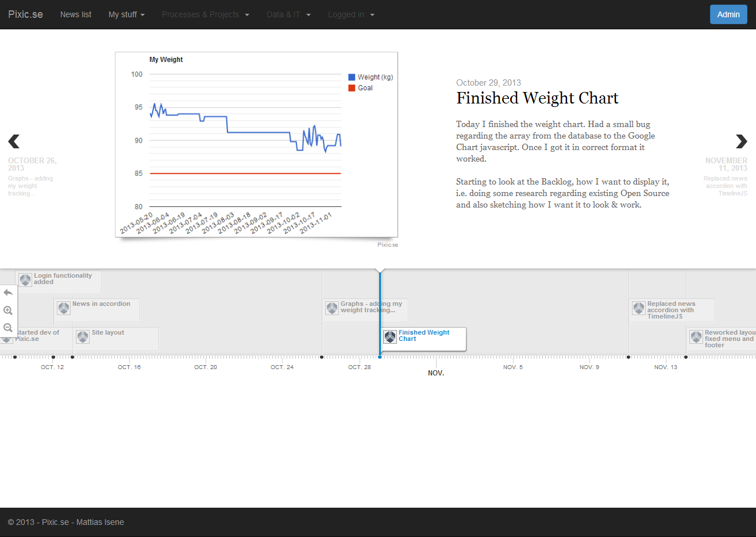
Task: Open the Logged in dropdown menu
Action: click(x=351, y=14)
